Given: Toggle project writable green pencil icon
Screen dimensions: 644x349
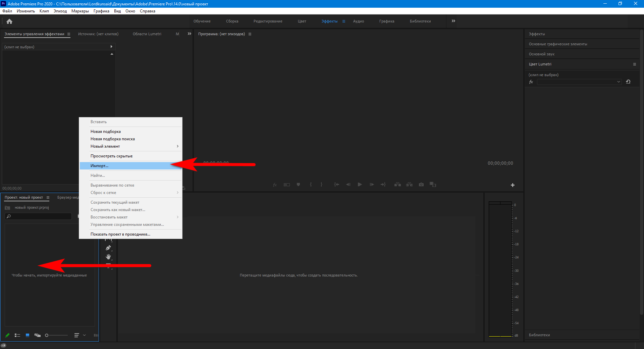Looking at the screenshot, I should pos(7,335).
